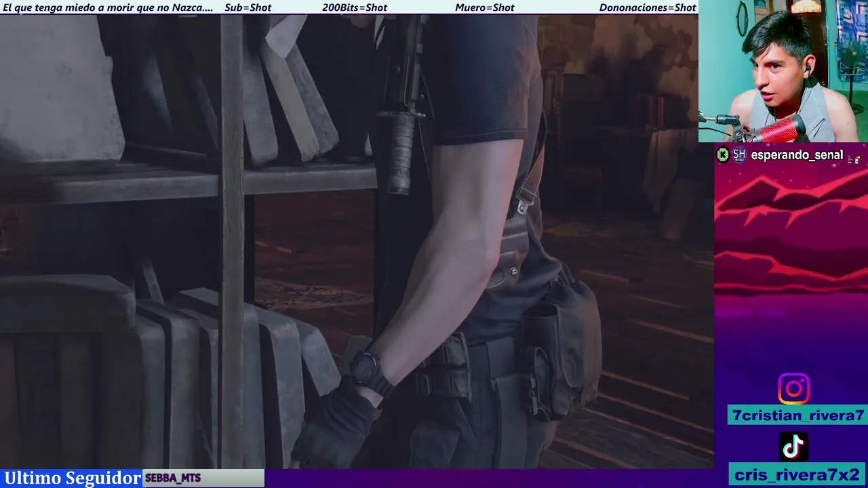Click the TikTok logo icon
The image size is (868, 488).
(793, 447)
